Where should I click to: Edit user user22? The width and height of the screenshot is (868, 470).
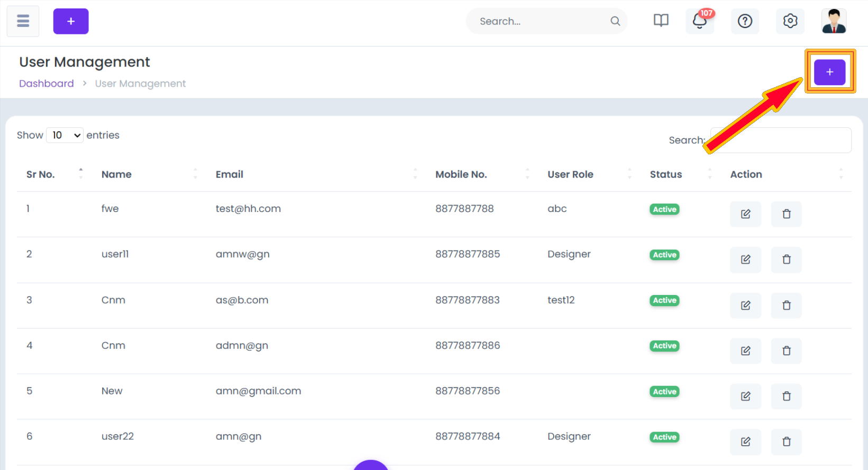pos(745,441)
